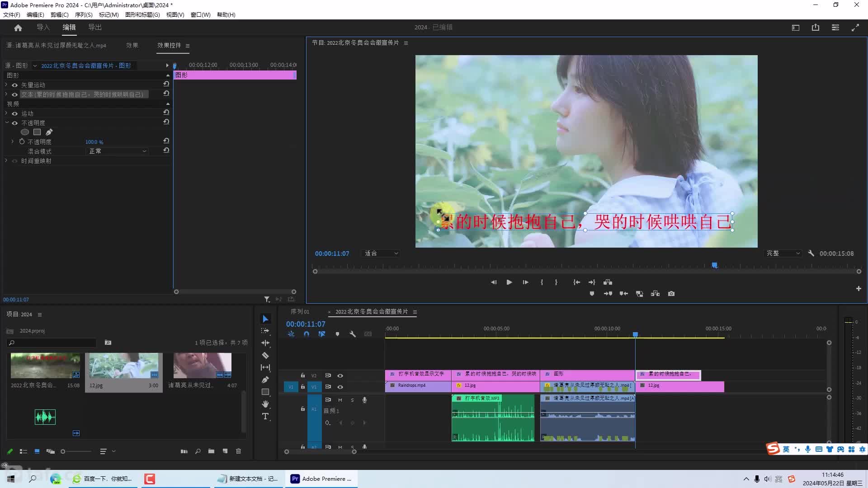Open 图形和标题(G) menu
Viewport: 868px width, 488px height.
click(x=142, y=14)
